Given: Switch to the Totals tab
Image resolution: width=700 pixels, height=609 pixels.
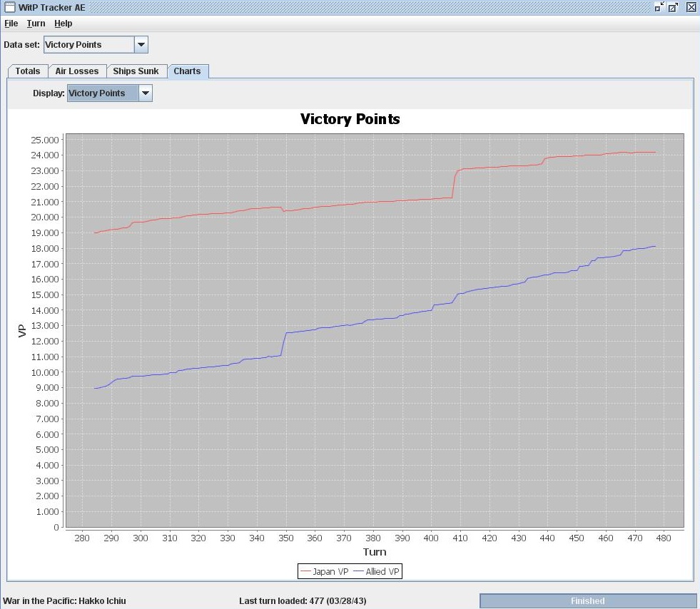Looking at the screenshot, I should pyautogui.click(x=28, y=71).
